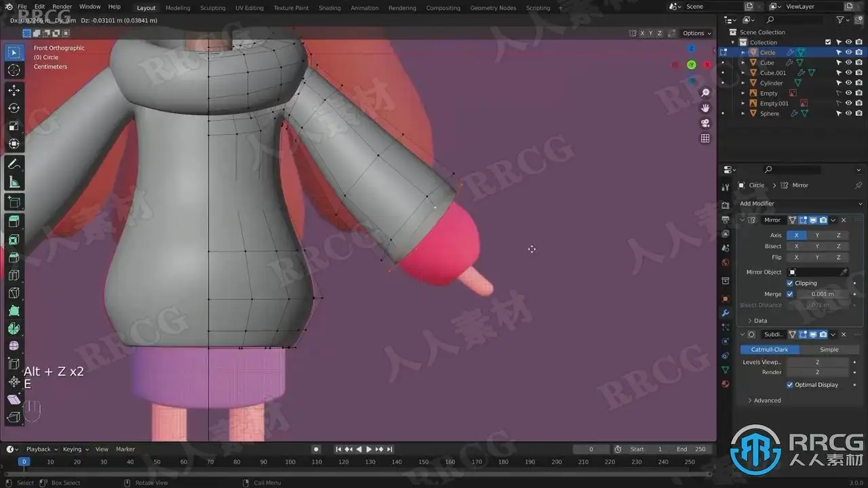The image size is (868, 488).
Task: Adjust Levels Viewport value field
Action: click(x=817, y=362)
